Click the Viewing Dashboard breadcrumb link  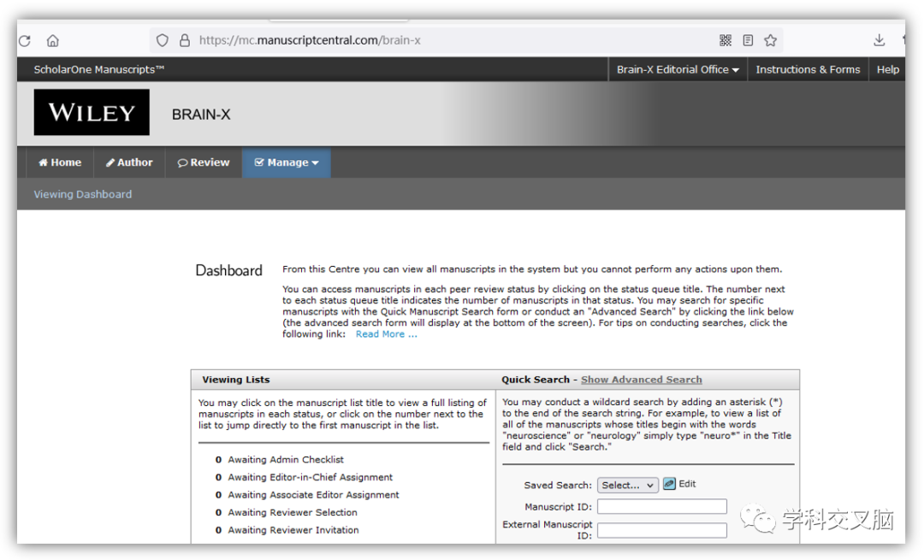coord(82,194)
